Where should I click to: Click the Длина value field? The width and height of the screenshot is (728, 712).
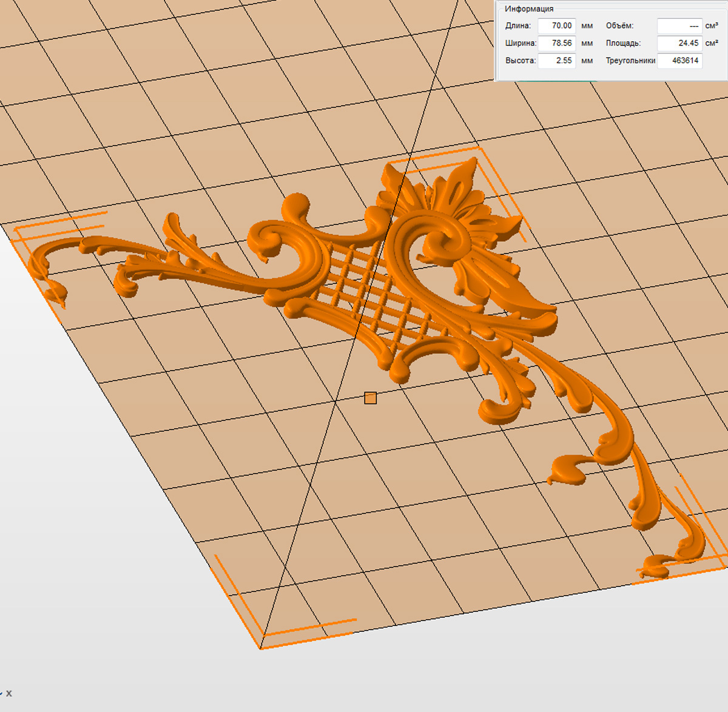click(x=556, y=25)
